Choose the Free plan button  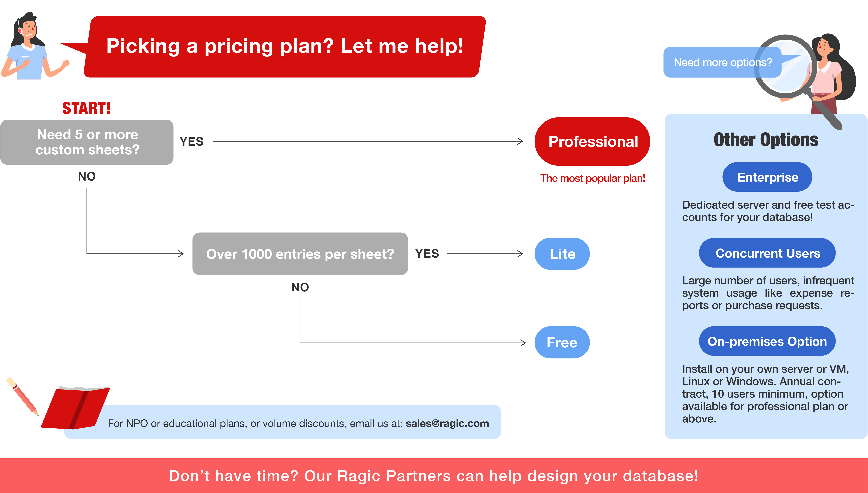pos(562,342)
